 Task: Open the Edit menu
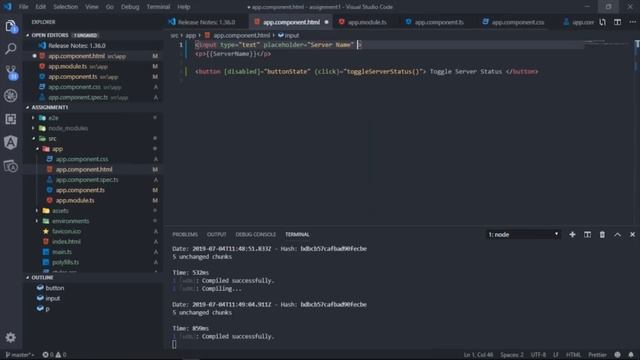pyautogui.click(x=40, y=7)
